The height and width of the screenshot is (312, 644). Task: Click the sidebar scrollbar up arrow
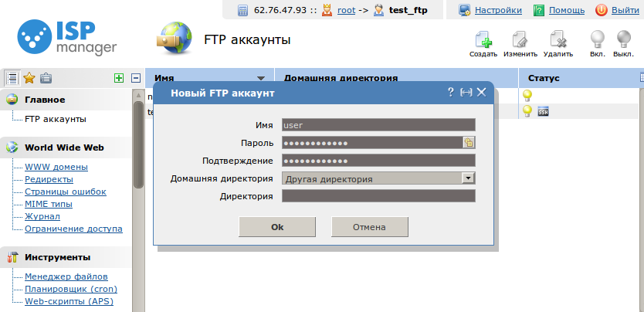138,95
